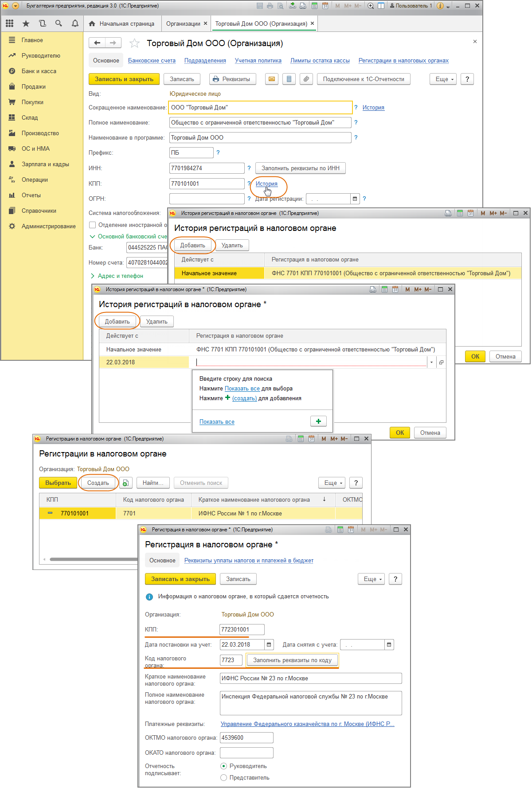Viewport: 532px width, 788px height.
Task: Open the selection form icon in registration row
Action: [x=441, y=363]
